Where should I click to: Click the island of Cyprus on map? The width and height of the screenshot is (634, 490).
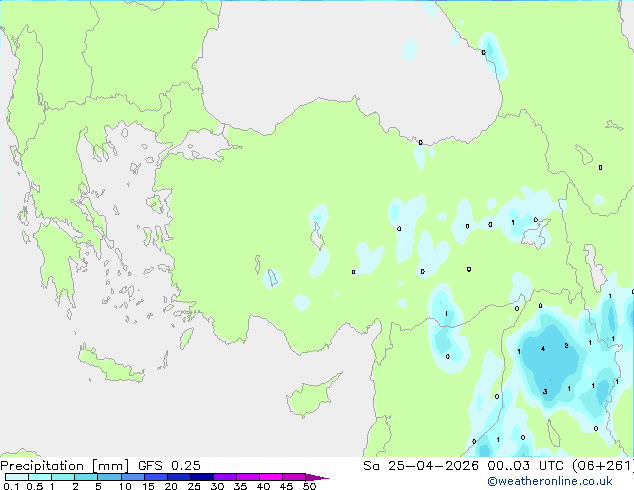click(x=312, y=397)
